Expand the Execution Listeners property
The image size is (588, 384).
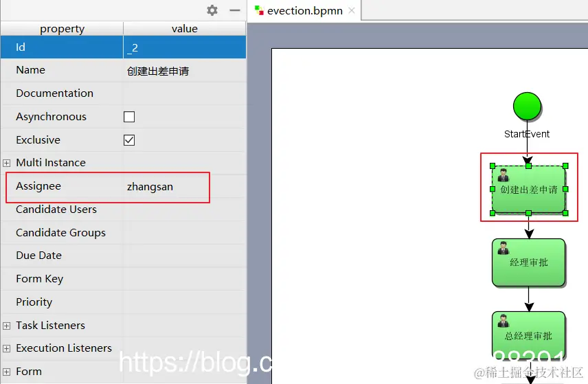coord(6,348)
